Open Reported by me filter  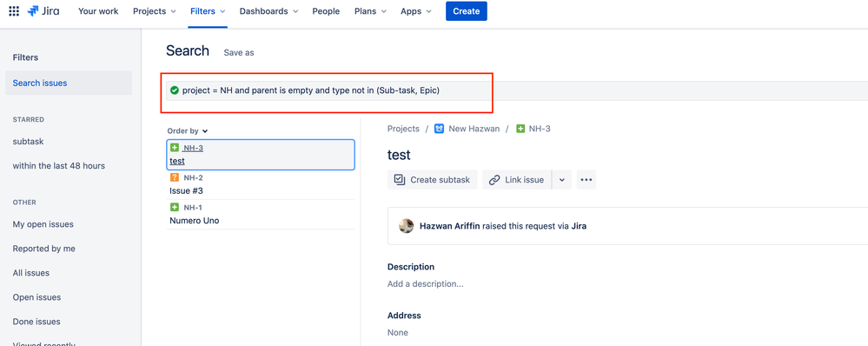point(43,249)
